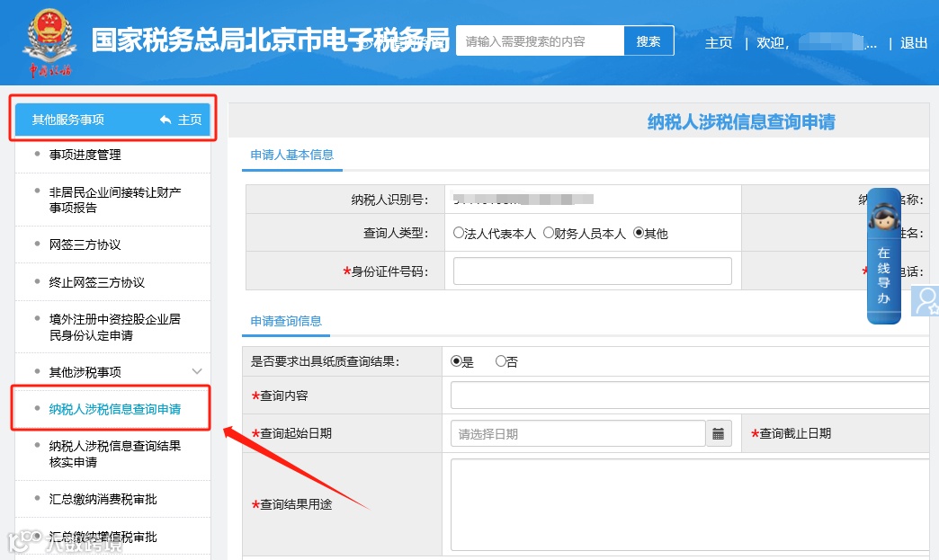Open 网签三方协议 menu item

(85, 244)
